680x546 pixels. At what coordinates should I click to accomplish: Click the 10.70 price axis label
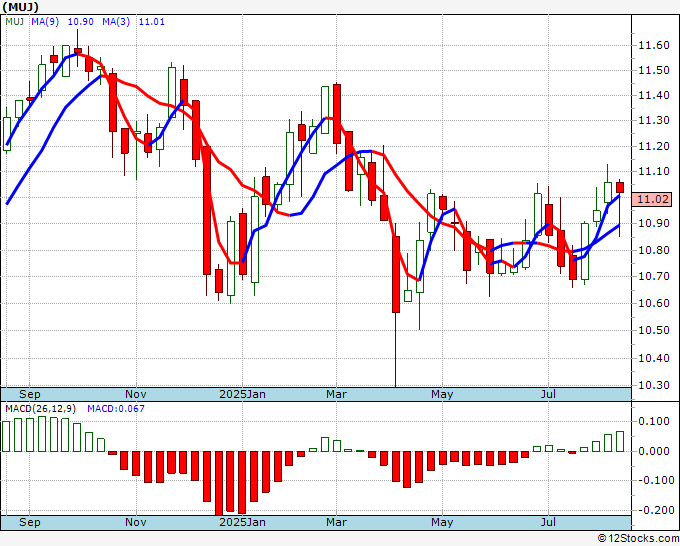click(x=654, y=276)
